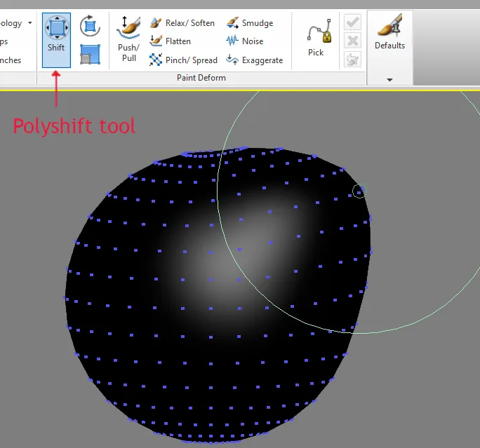Activate the Push/Pull brush
Screen dimensions: 480x448
tap(128, 39)
